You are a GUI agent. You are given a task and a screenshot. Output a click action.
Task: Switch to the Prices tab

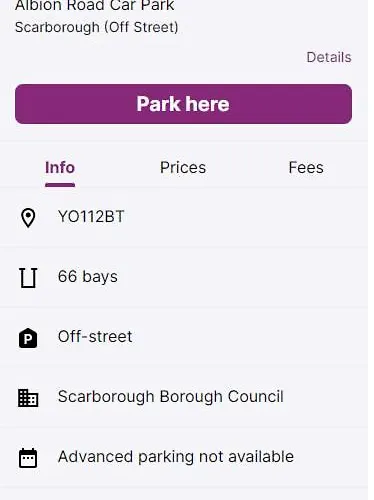coord(183,167)
